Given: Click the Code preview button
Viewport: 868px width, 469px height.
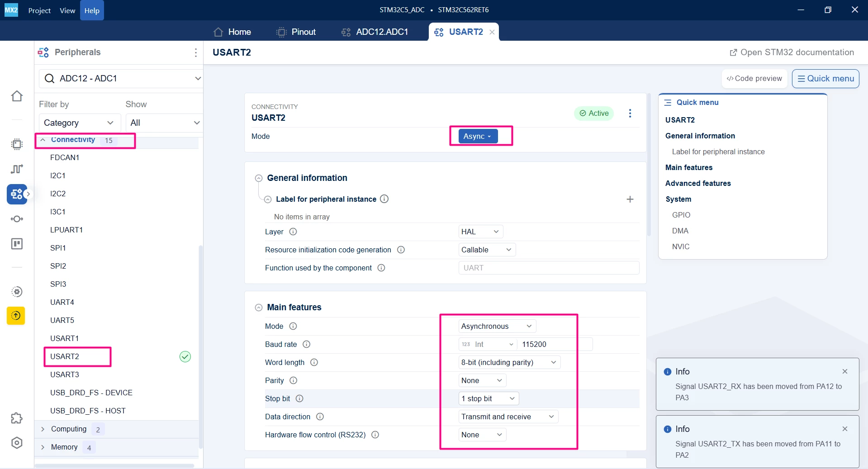Looking at the screenshot, I should click(754, 79).
